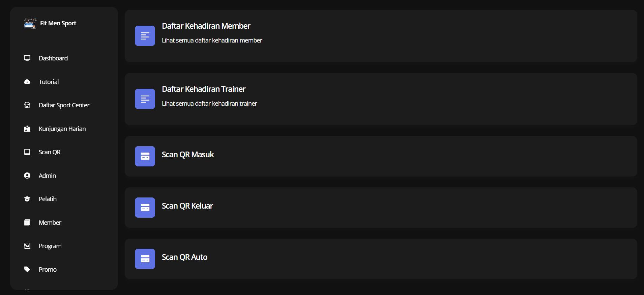
Task: Go to Kunjungan Harian in sidebar
Action: [x=62, y=129]
